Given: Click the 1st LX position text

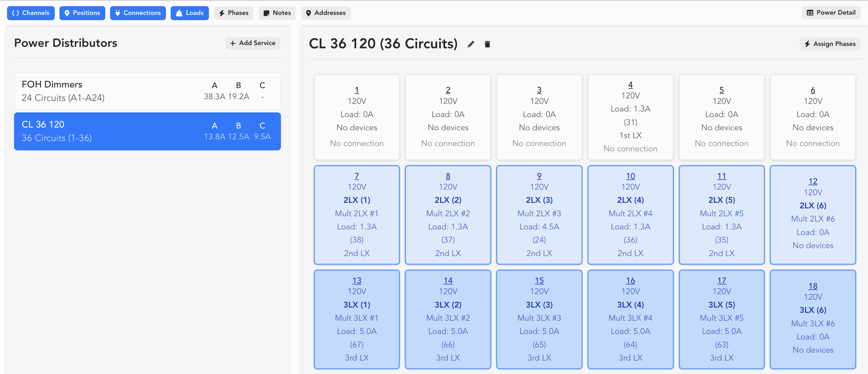Looking at the screenshot, I should 630,135.
